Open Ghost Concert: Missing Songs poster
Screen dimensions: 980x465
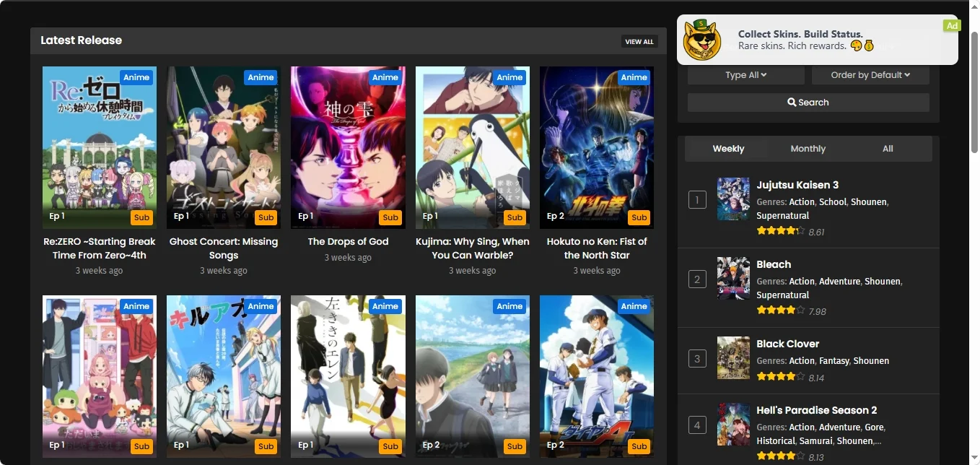224,148
